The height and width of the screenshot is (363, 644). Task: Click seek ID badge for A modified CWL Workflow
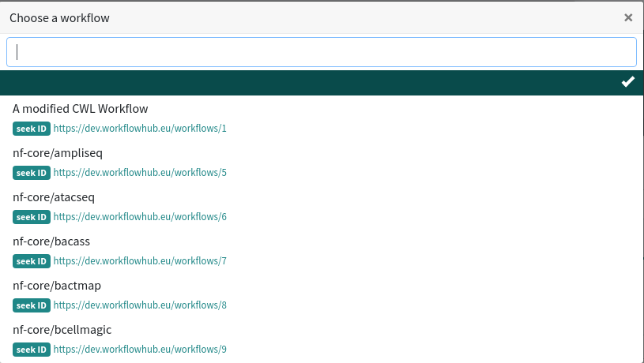tap(32, 129)
